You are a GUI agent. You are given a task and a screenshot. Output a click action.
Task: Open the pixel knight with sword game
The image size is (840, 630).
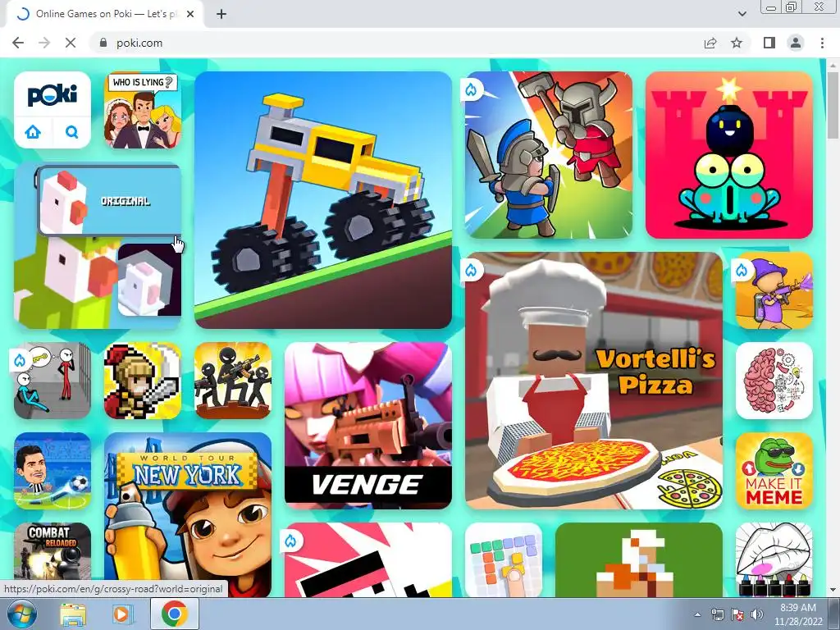coord(143,381)
